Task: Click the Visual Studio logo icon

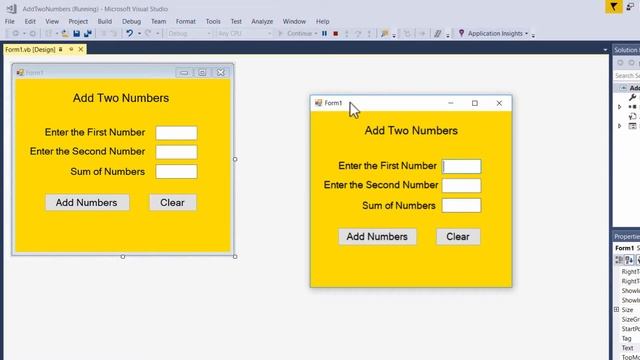Action: pos(11,8)
